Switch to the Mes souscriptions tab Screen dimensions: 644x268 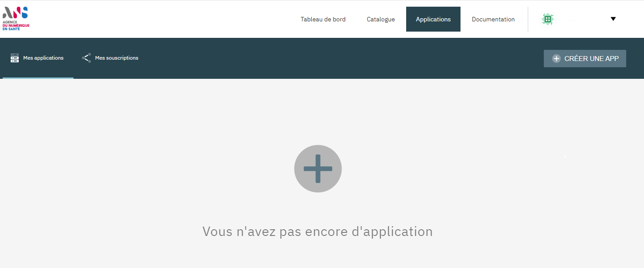[117, 58]
